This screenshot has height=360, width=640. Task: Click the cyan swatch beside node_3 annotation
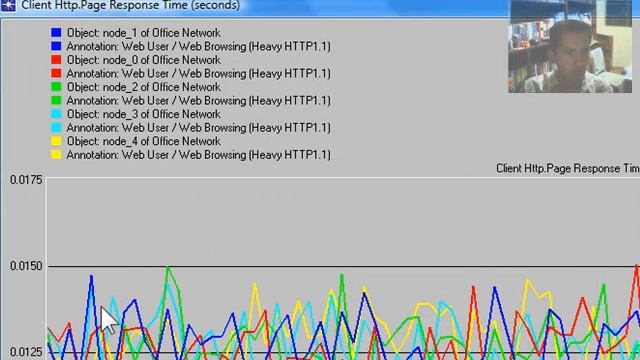tap(56, 127)
